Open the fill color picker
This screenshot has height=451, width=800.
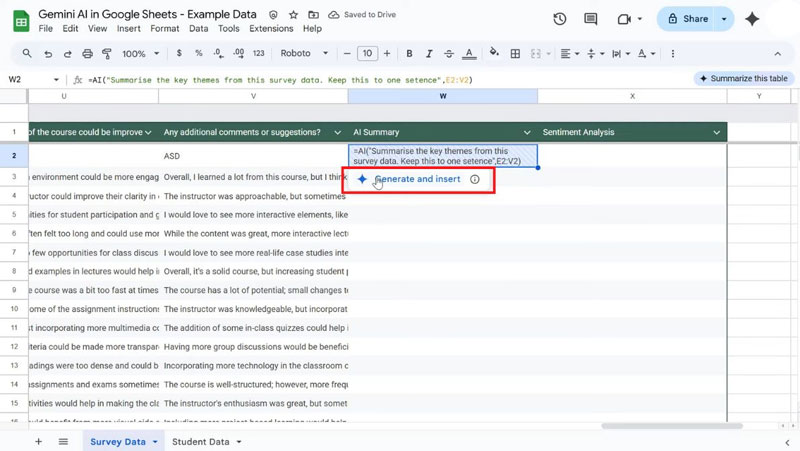494,53
